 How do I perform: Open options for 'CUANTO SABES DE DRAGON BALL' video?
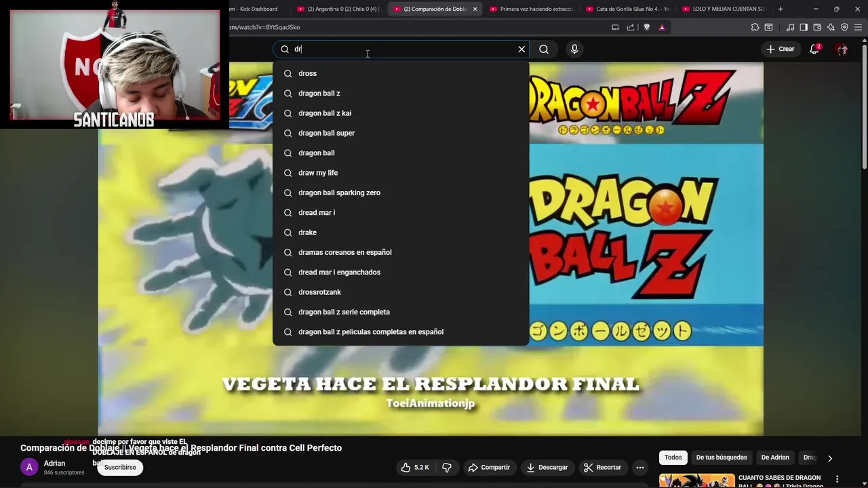pos(837,479)
